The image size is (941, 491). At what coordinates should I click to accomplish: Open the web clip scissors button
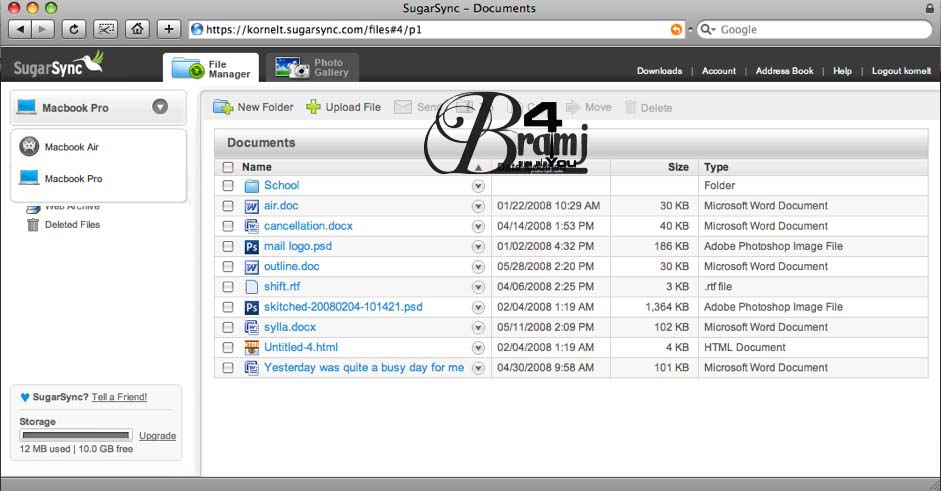pyautogui.click(x=106, y=29)
